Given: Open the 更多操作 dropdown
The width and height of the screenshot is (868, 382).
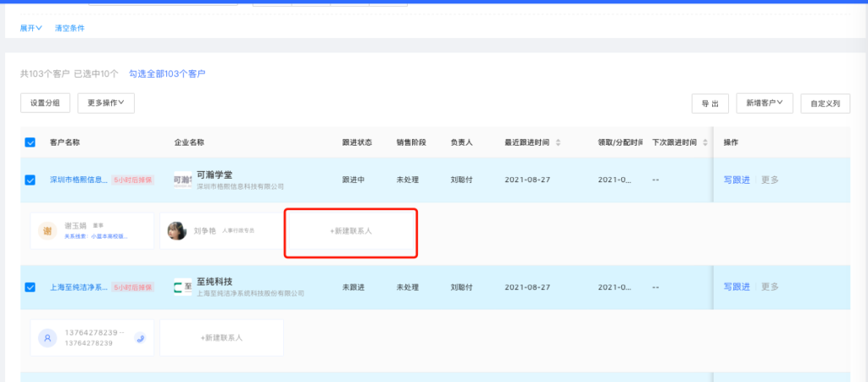Looking at the screenshot, I should point(106,103).
